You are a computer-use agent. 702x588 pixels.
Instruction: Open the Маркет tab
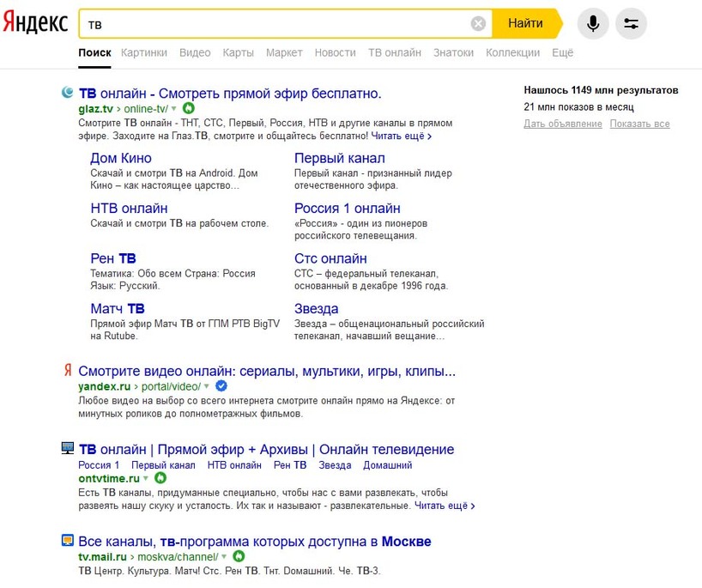pos(284,53)
